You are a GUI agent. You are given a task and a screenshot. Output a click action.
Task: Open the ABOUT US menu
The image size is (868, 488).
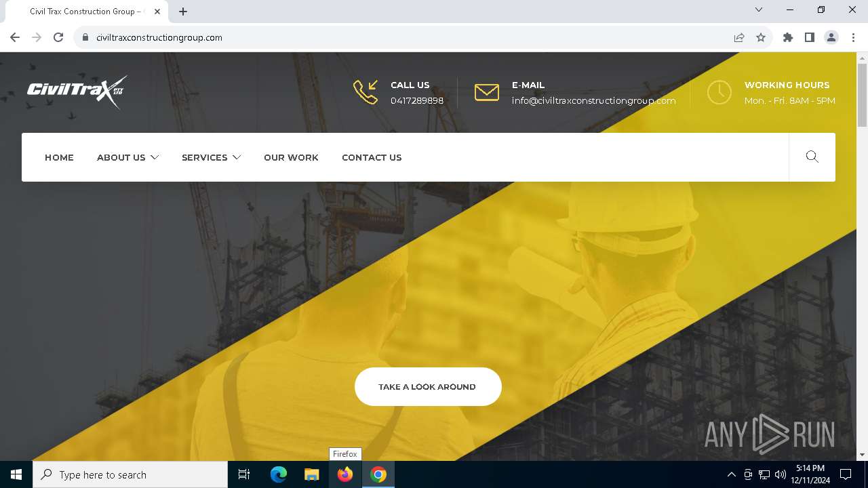pyautogui.click(x=121, y=157)
